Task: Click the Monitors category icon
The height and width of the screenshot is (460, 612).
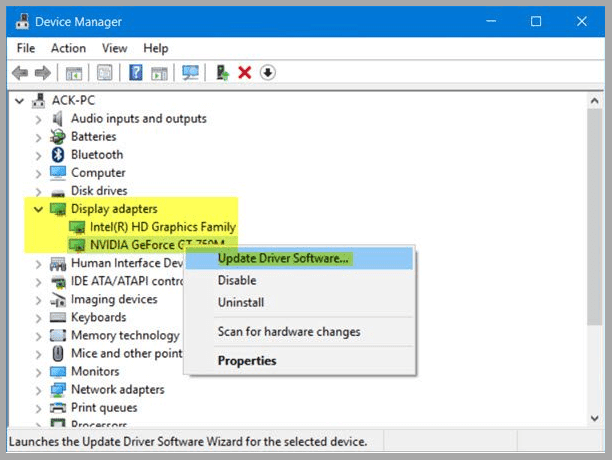Action: 58,372
